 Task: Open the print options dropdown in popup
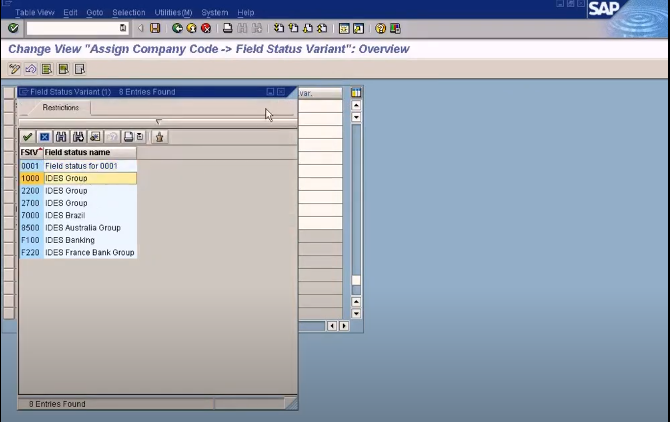coord(140,137)
